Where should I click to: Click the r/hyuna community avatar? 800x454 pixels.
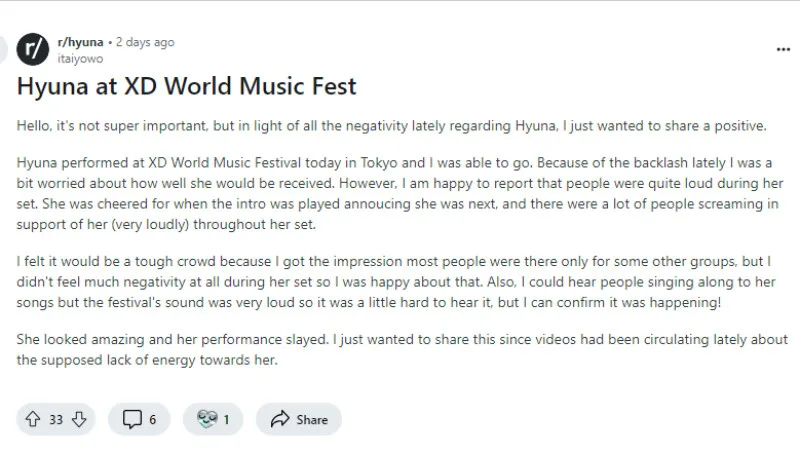(x=33, y=49)
